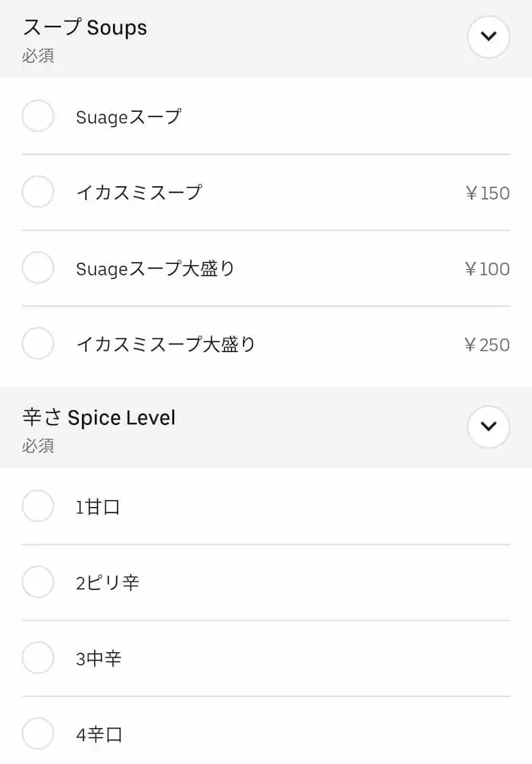Click the ¥250 price for イカスミスープ大盛り

[x=487, y=345]
